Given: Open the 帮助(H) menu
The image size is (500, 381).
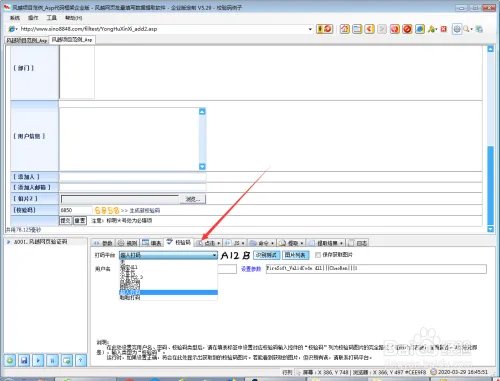Looking at the screenshot, I should pos(73,18).
